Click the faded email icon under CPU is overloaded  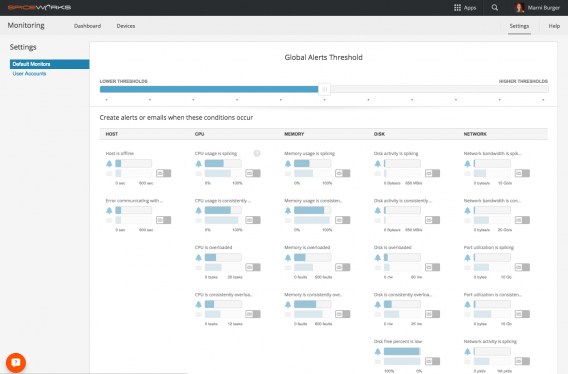199,267
